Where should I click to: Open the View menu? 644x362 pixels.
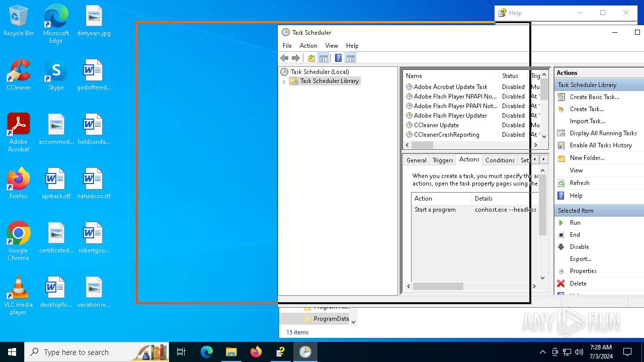(x=332, y=46)
